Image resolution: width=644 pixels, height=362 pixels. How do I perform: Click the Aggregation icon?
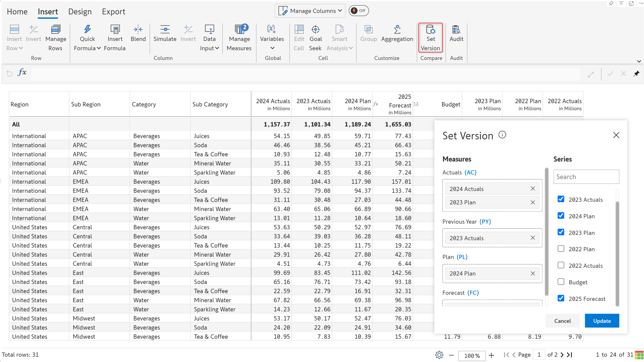pyautogui.click(x=397, y=29)
